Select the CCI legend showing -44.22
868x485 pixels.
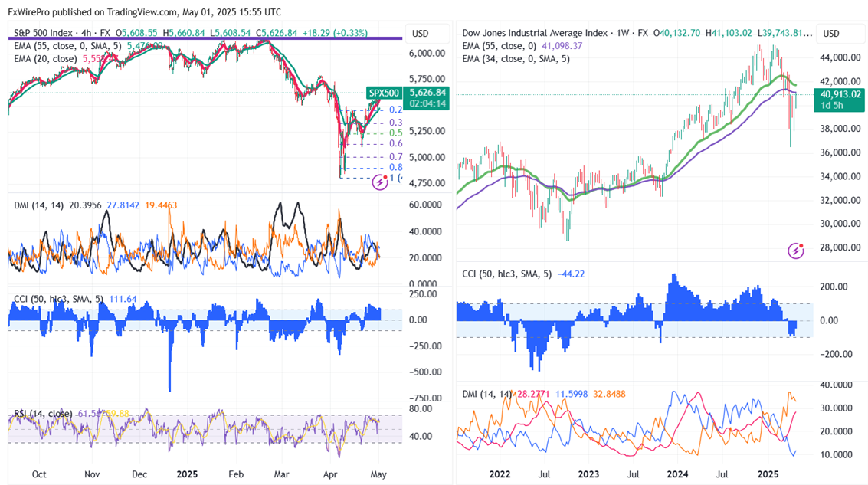point(524,274)
